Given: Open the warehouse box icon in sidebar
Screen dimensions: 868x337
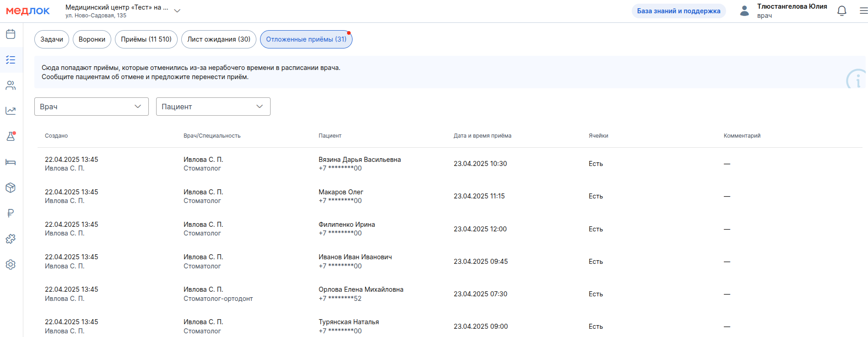Looking at the screenshot, I should point(11,187).
